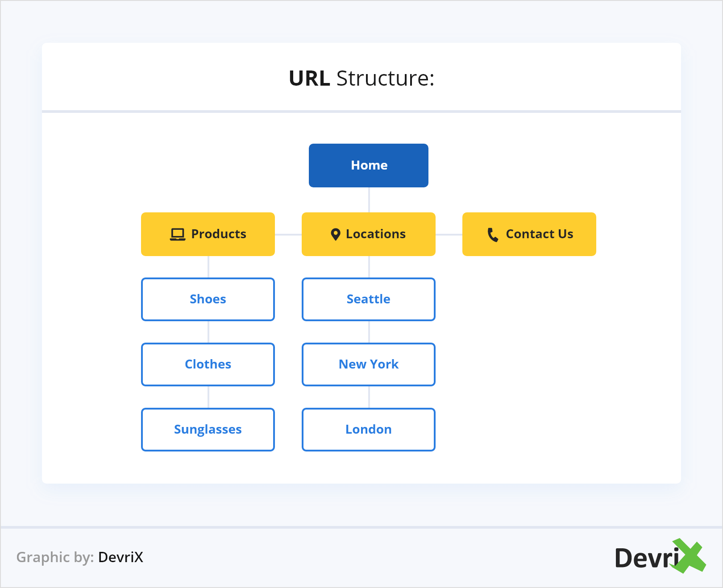Select the Locations tab card
Screen dimensions: 723x588
[368, 234]
